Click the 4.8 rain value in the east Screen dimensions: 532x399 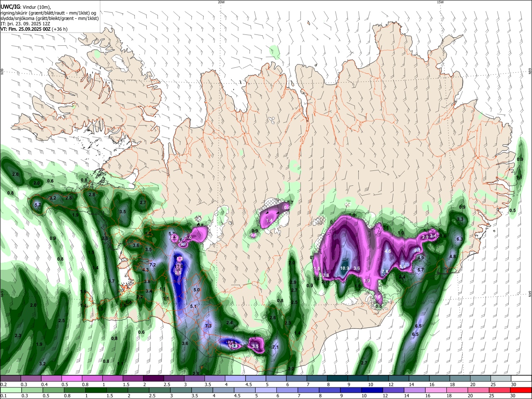453,256
